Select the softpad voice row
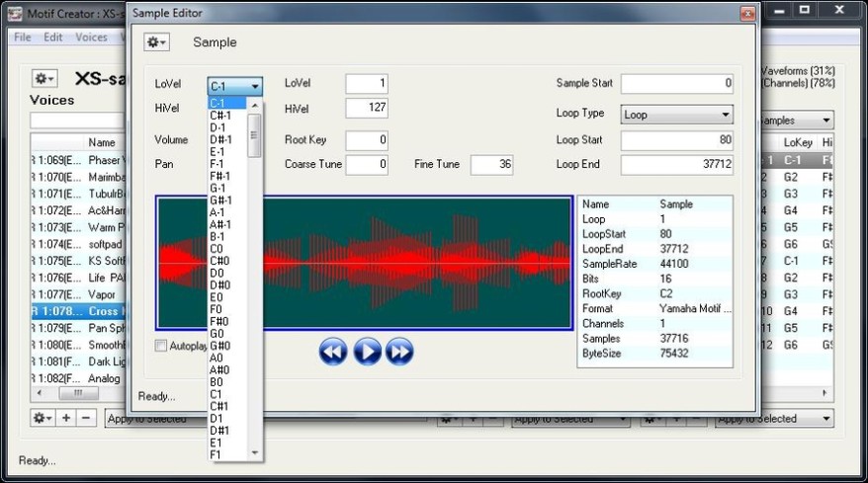This screenshot has height=483, width=868. pos(78,244)
